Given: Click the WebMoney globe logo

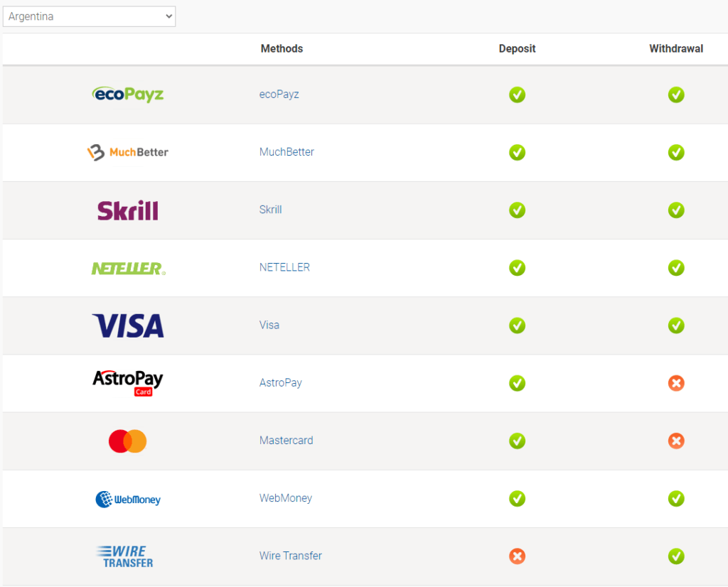Looking at the screenshot, I should click(128, 500).
